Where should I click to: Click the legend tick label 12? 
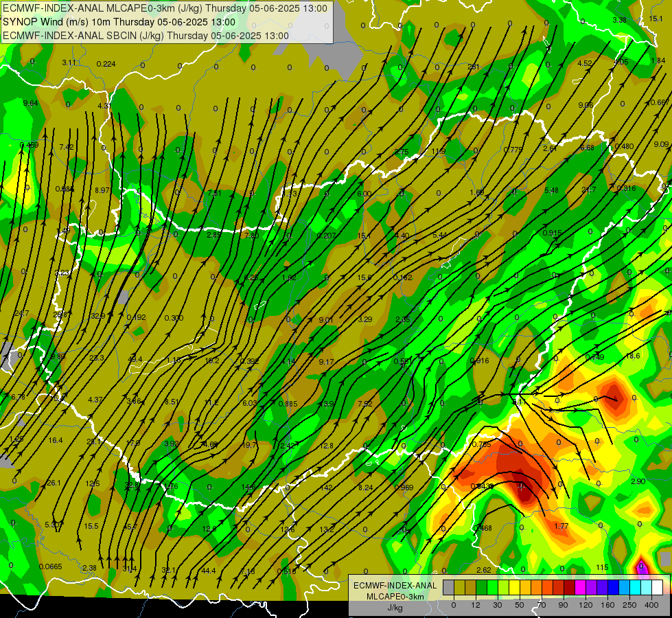pos(476,605)
